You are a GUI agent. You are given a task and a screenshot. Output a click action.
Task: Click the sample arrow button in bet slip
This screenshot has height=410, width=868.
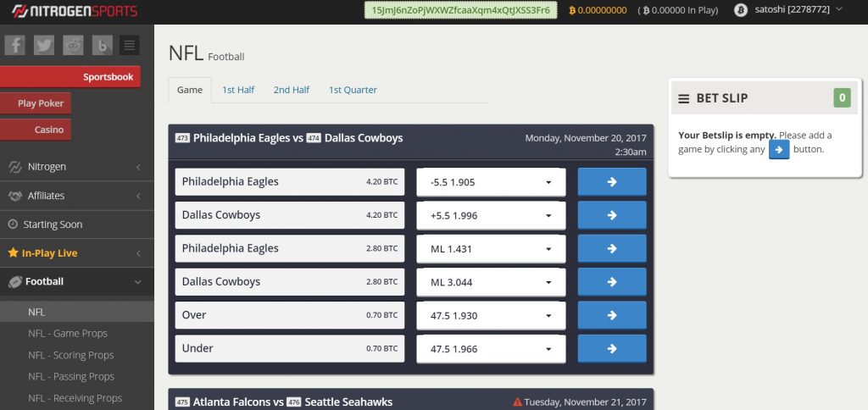click(779, 149)
